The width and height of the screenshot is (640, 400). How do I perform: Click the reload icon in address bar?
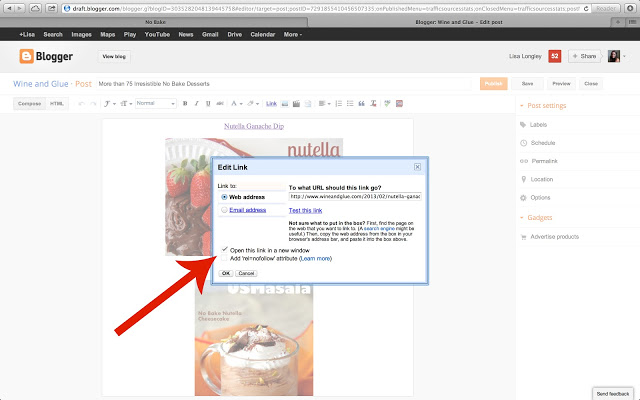point(586,8)
